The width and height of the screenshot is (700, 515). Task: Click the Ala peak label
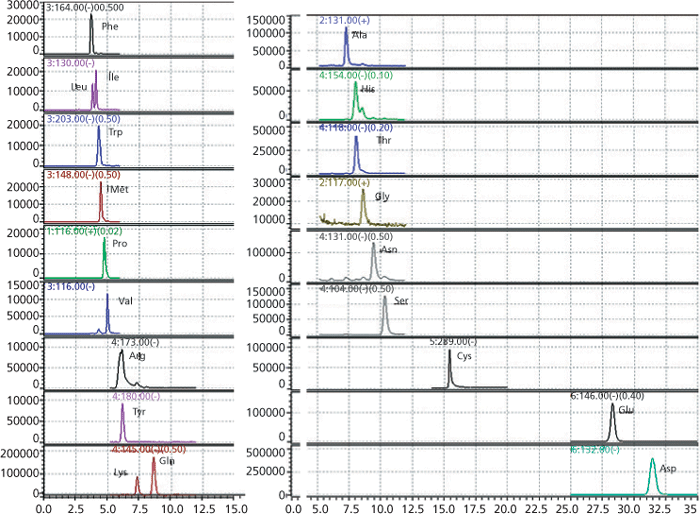(359, 35)
